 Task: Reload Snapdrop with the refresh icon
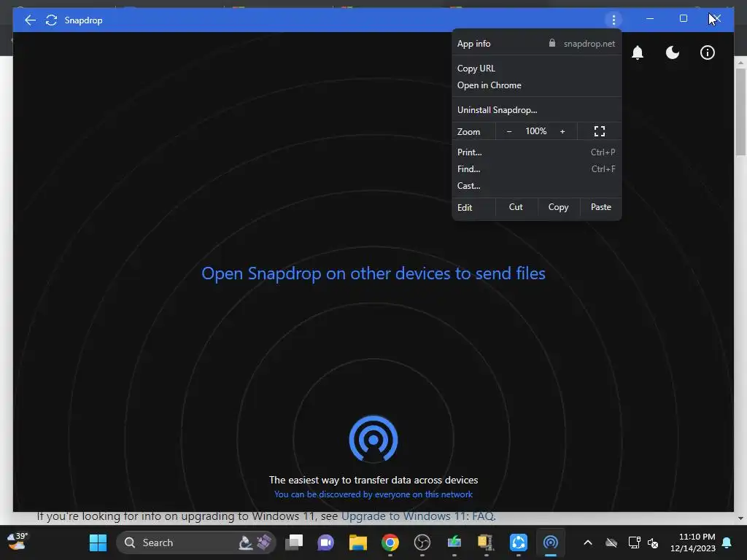[x=52, y=20]
